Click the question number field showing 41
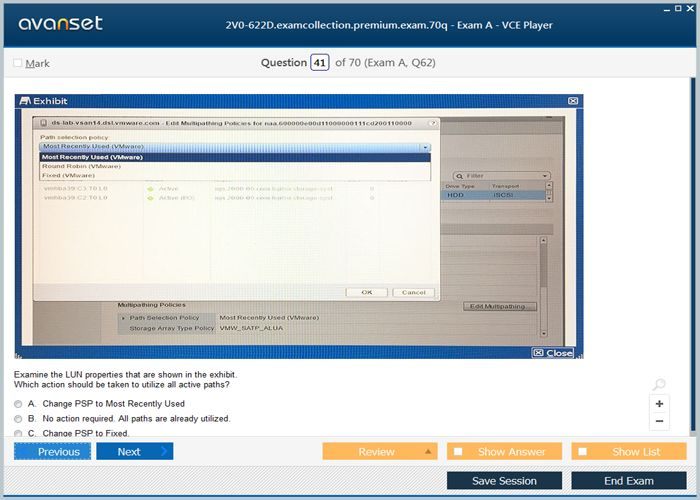The height and width of the screenshot is (500, 700). click(320, 63)
